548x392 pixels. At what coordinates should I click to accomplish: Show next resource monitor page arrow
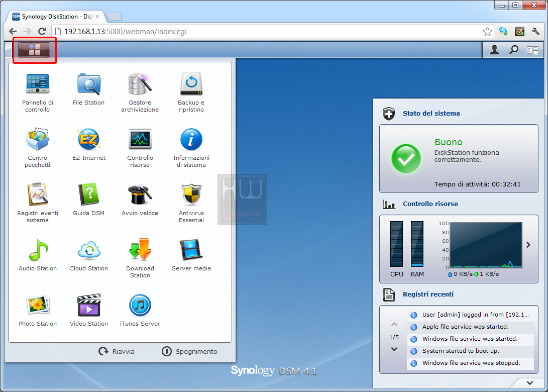coord(528,245)
